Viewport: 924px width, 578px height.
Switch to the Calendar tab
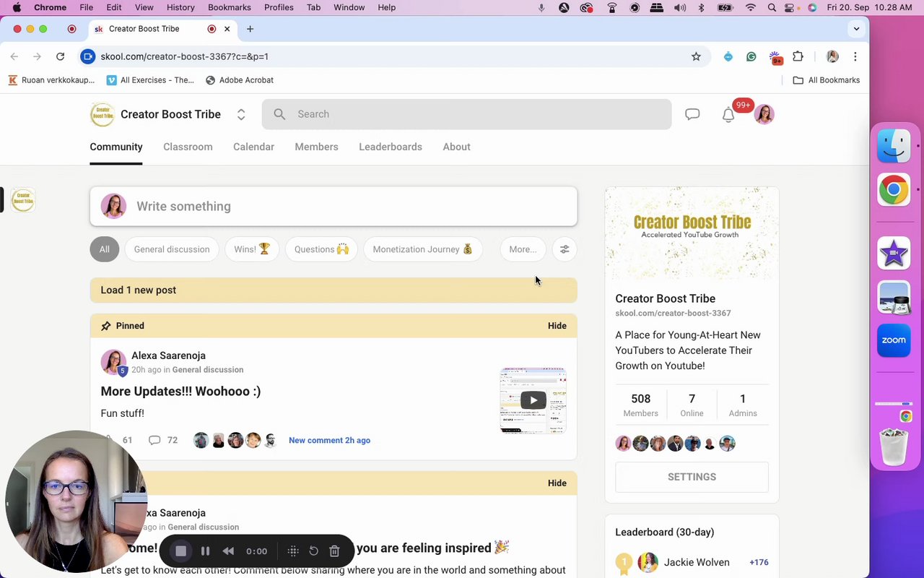click(x=253, y=147)
